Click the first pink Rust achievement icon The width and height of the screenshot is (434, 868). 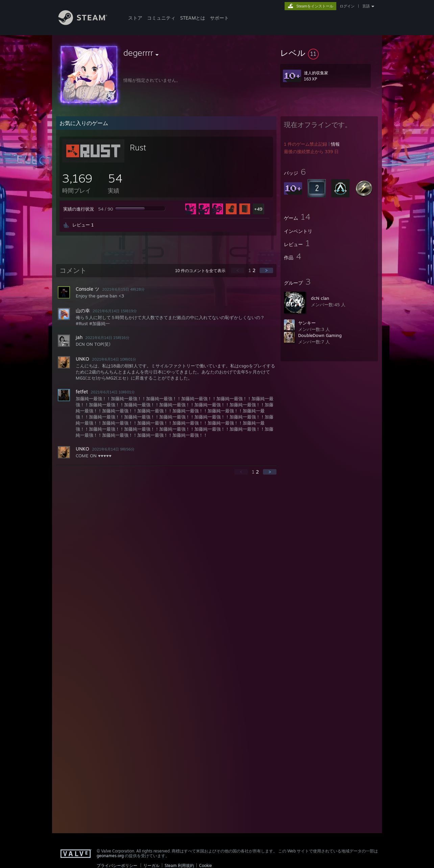tap(191, 209)
